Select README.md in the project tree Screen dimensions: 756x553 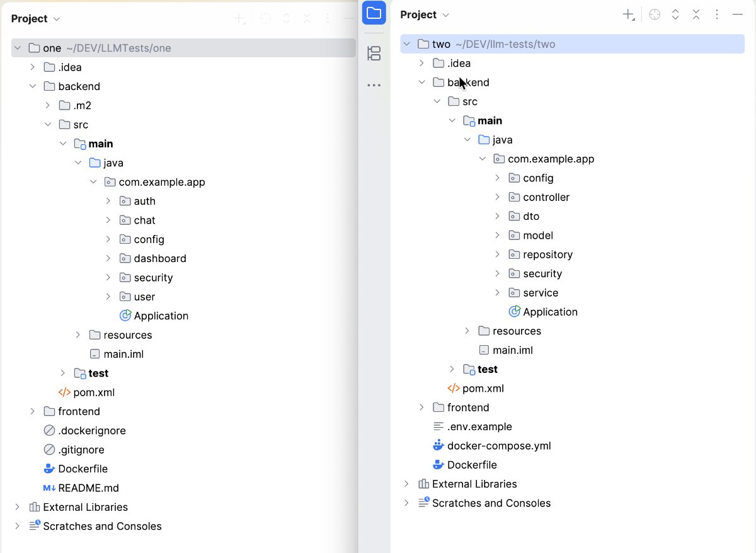click(x=88, y=488)
